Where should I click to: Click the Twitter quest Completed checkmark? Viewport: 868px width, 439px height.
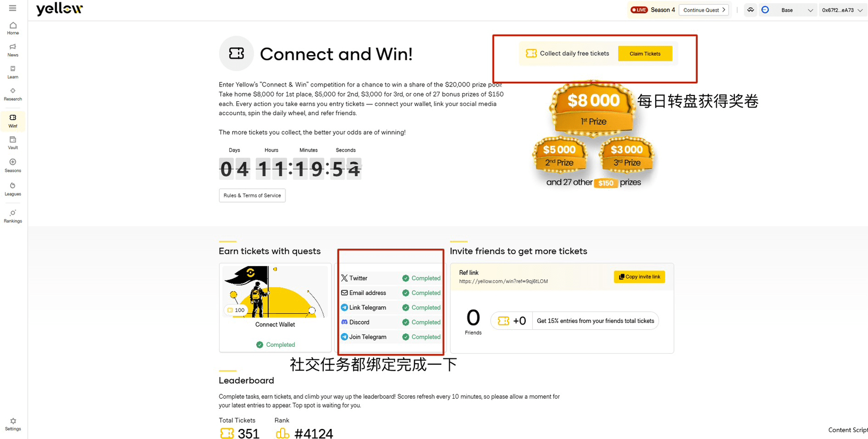(x=405, y=278)
